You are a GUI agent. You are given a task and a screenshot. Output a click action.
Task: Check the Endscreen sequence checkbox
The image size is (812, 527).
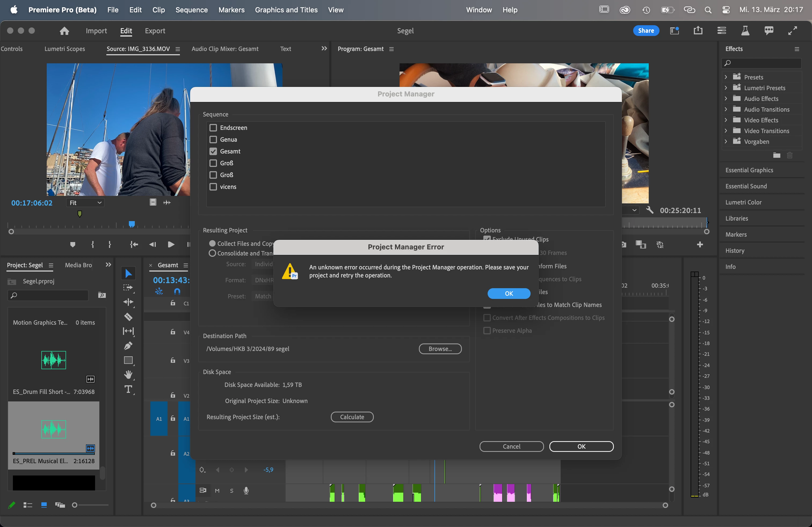(213, 128)
